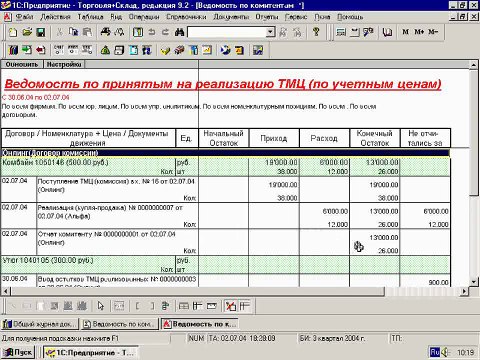
Task: Click the yellow check mark icon
Action: tap(165, 50)
